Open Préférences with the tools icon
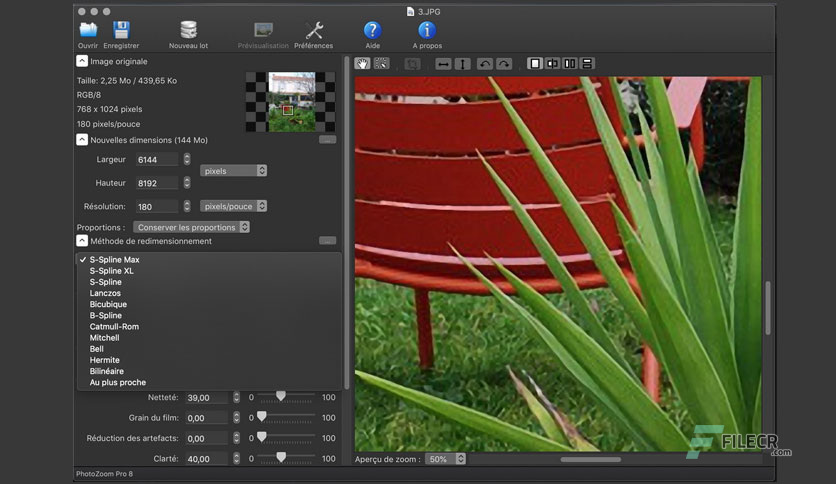The image size is (836, 484). coord(314,30)
